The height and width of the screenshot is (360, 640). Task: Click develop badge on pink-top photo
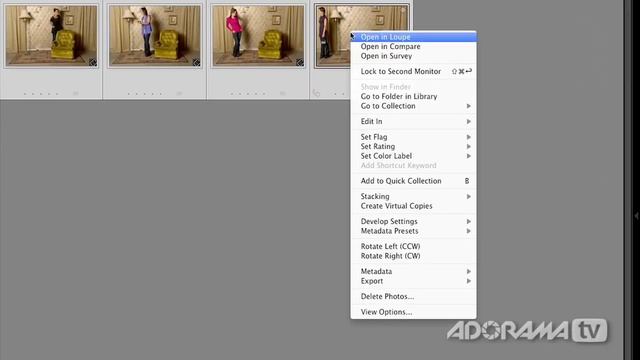300,62
